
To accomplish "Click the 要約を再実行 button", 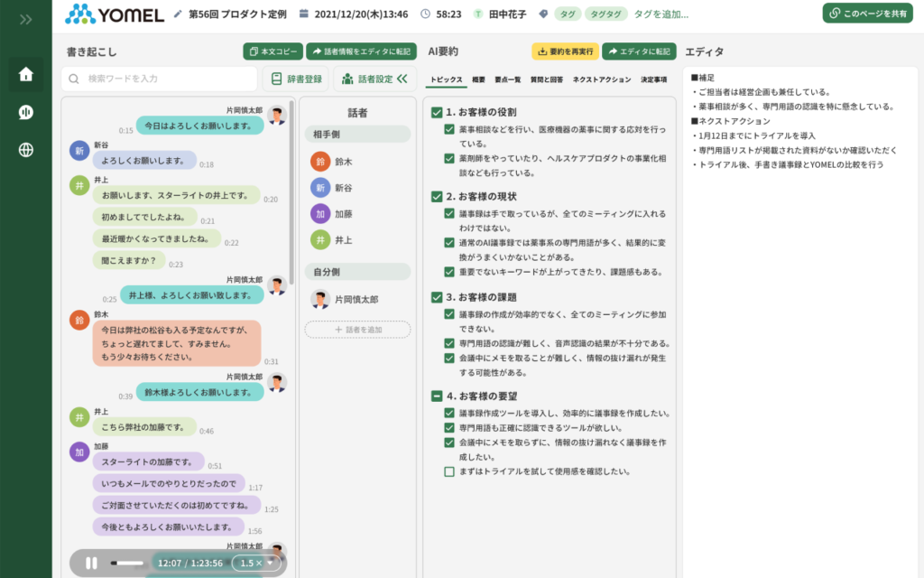I will pos(564,51).
